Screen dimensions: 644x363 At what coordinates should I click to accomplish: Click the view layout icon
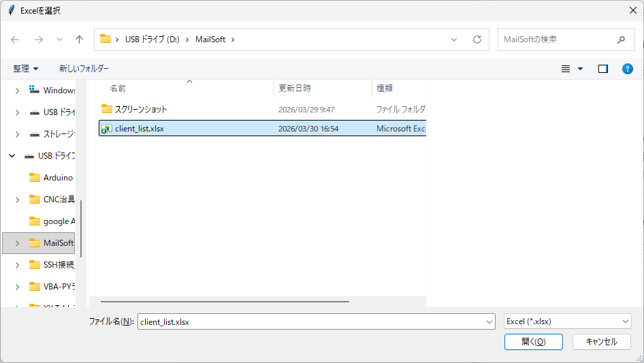[x=566, y=69]
